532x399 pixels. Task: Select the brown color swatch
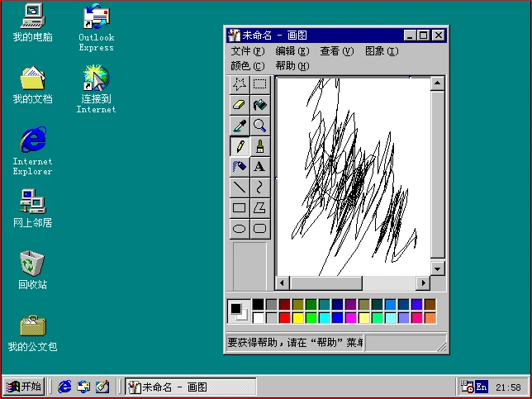click(430, 305)
